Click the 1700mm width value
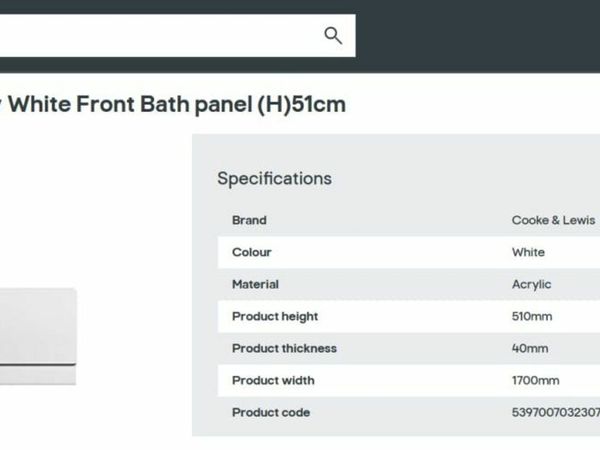The image size is (600, 450). pos(535,381)
